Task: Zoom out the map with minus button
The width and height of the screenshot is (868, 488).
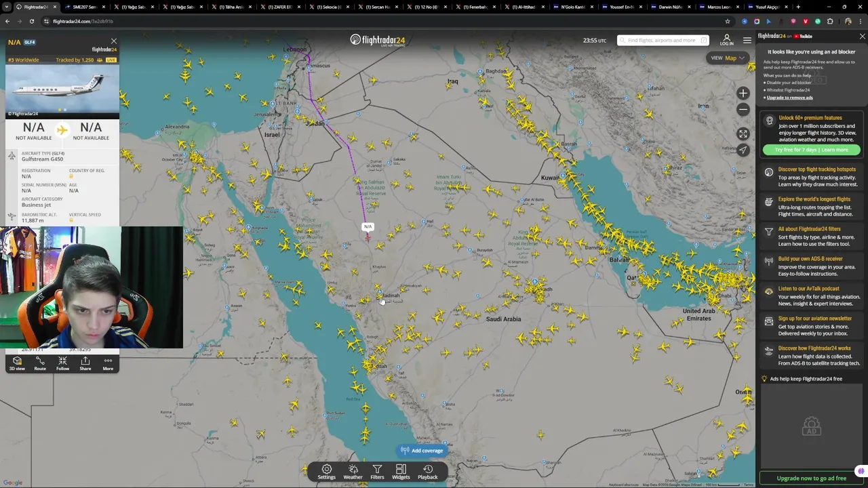Action: click(x=743, y=109)
